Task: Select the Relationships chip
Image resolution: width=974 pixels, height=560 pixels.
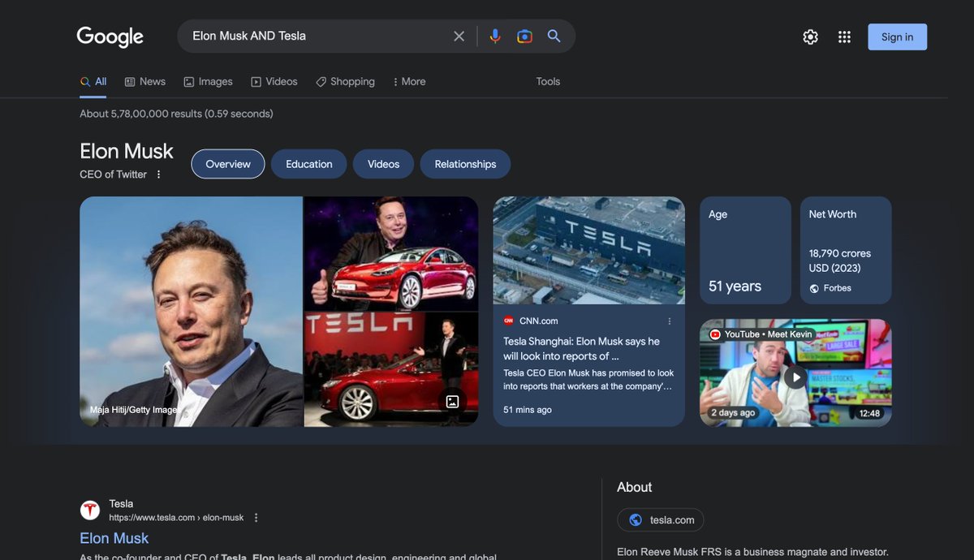Action: (465, 164)
